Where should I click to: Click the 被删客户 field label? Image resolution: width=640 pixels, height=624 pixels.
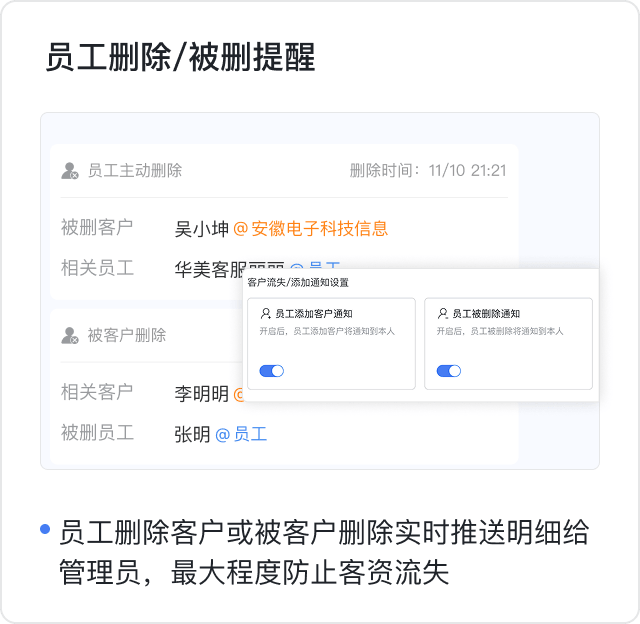tap(97, 228)
